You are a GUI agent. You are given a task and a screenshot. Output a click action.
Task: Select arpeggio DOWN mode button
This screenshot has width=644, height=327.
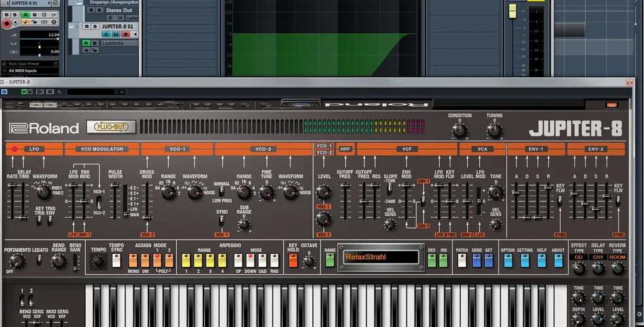(x=250, y=260)
